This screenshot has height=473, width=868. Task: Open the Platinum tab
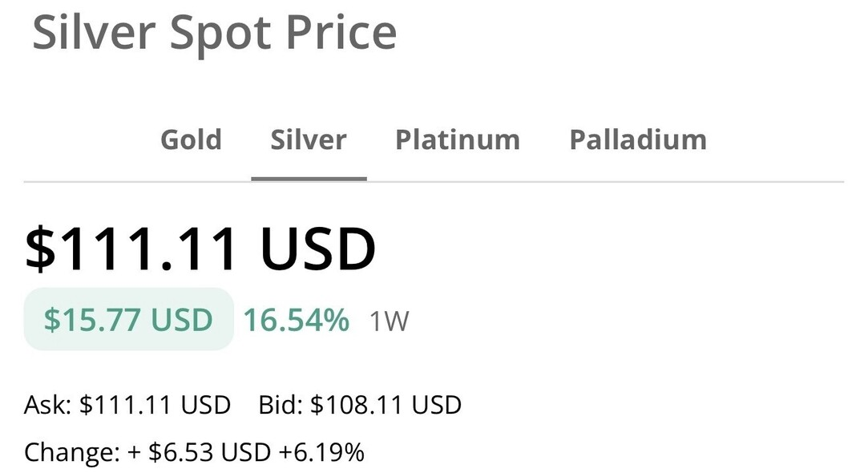point(458,139)
